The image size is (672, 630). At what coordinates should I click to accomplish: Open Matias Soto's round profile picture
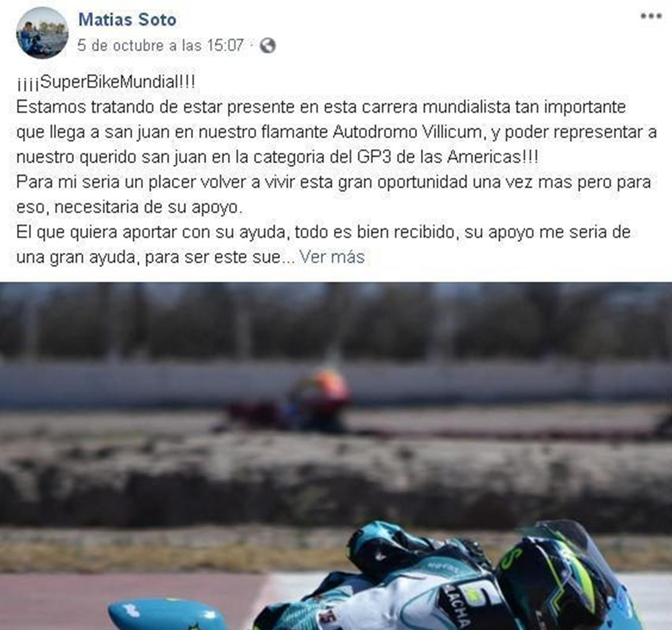point(42,32)
